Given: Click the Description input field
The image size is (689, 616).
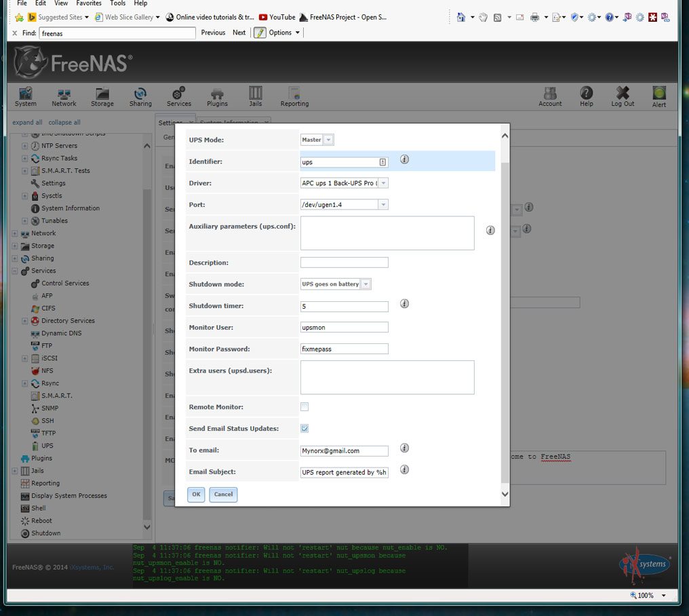Looking at the screenshot, I should [x=344, y=263].
